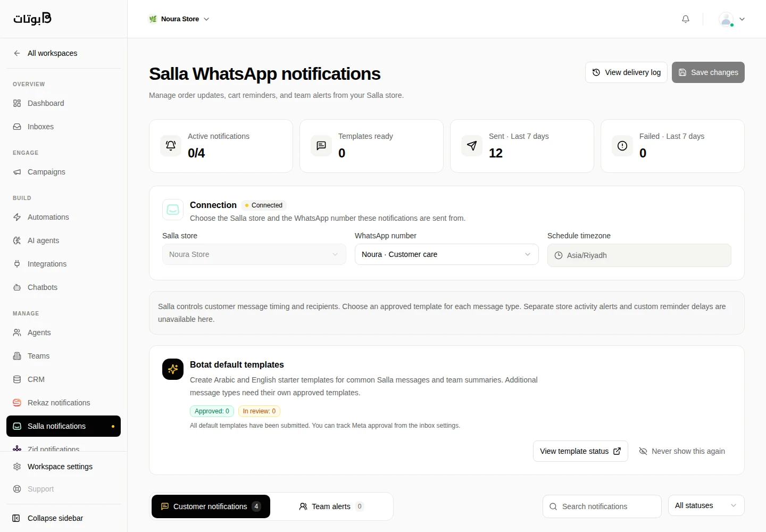Go to Campaigns in the sidebar
This screenshot has width=766, height=532.
tap(63, 172)
